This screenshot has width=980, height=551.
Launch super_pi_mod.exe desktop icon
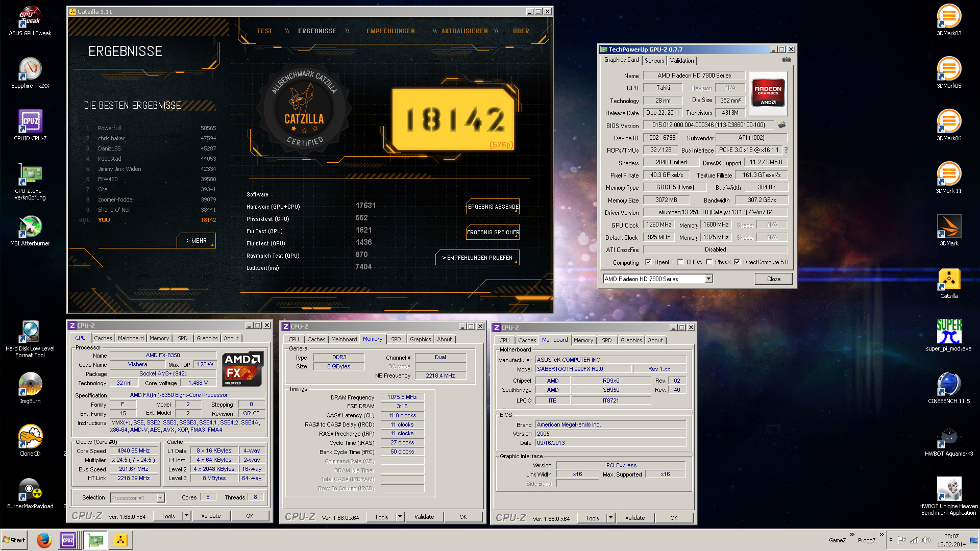(949, 336)
